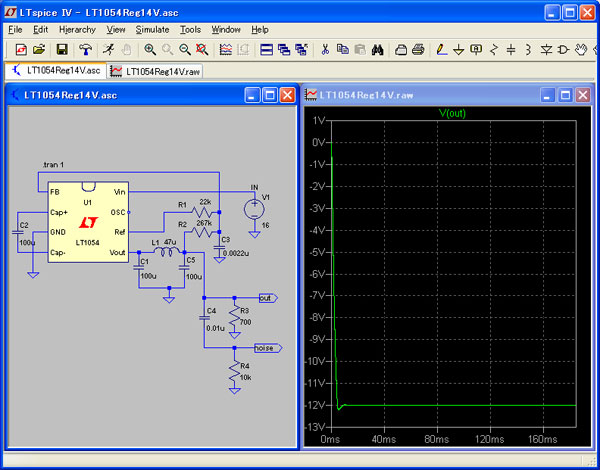
Task: Click the -12V label on the y-axis
Action: 315,405
